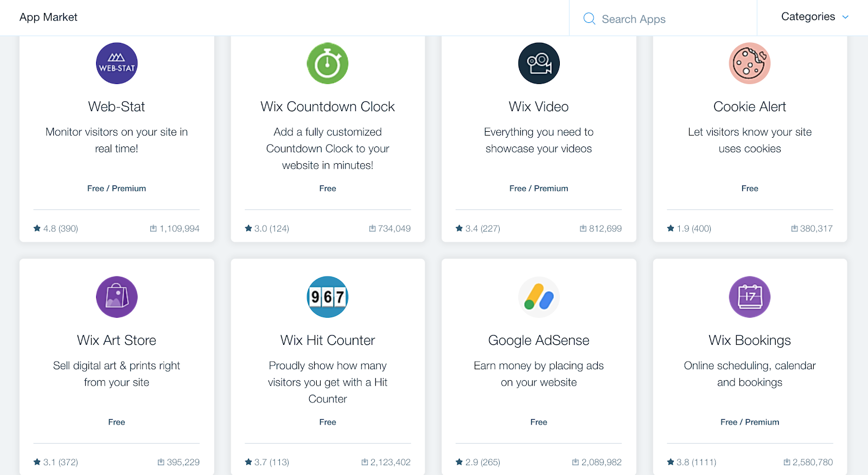
Task: Open the Wix Art Store title
Action: [117, 340]
